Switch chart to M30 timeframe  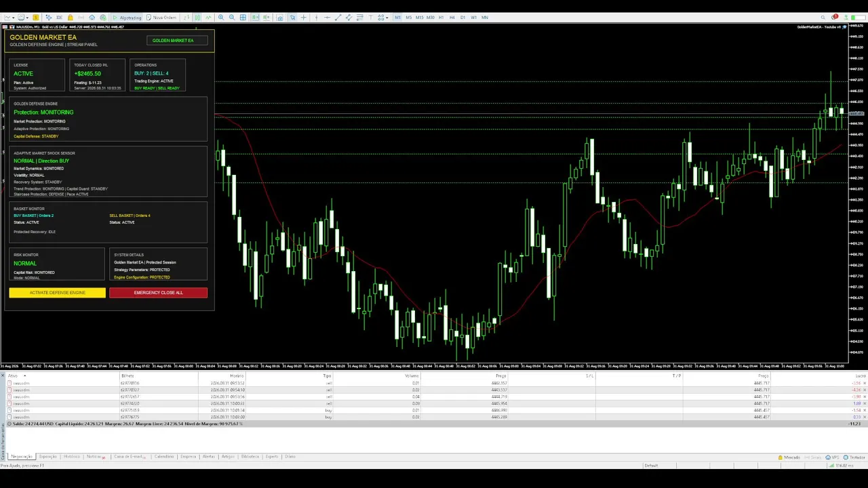430,18
